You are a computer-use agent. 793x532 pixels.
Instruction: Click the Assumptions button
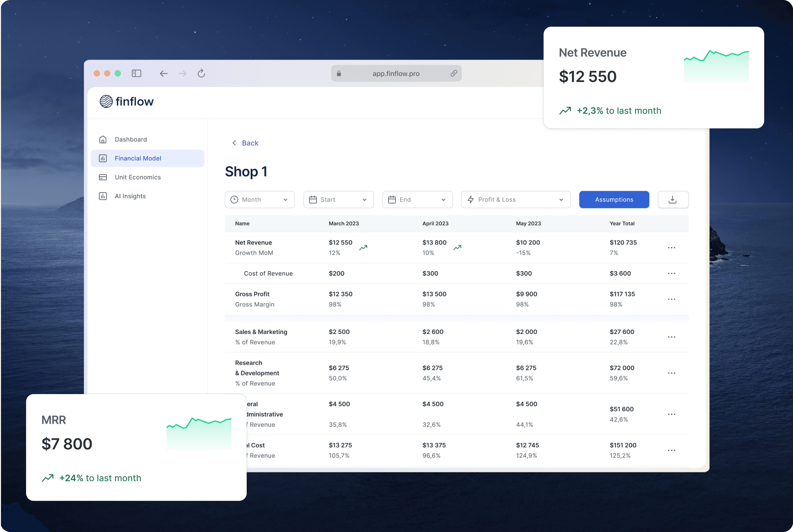pos(614,200)
